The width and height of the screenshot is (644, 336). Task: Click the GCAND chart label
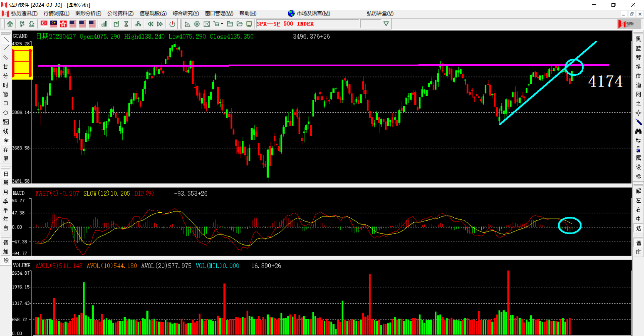pos(20,36)
